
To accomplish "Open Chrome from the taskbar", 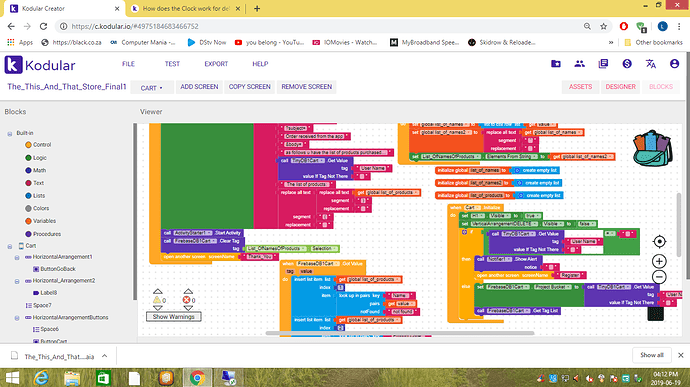I will 197,378.
